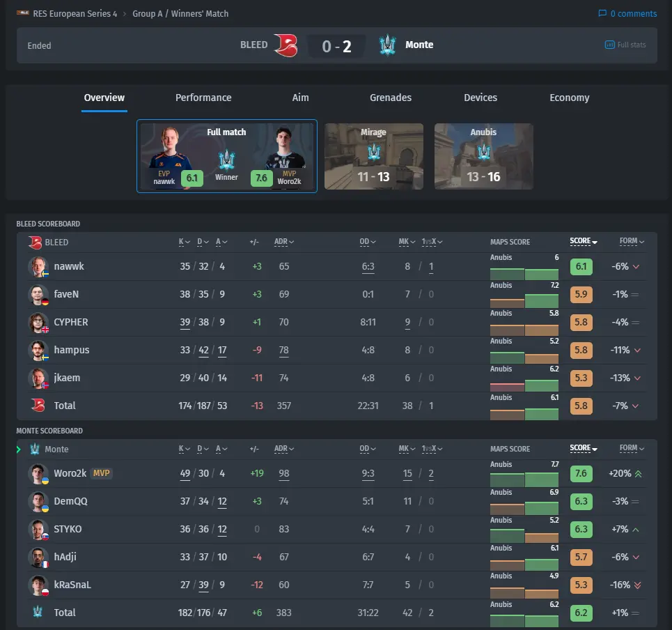Open Woro2k player name link
The image size is (672, 630).
click(x=70, y=473)
